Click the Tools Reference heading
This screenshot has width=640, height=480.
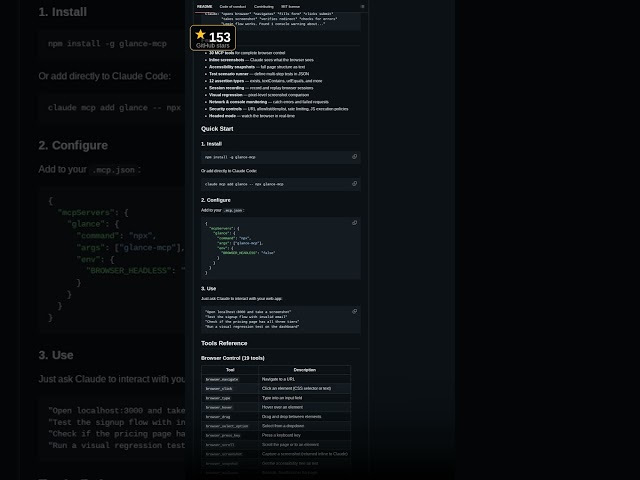click(224, 343)
